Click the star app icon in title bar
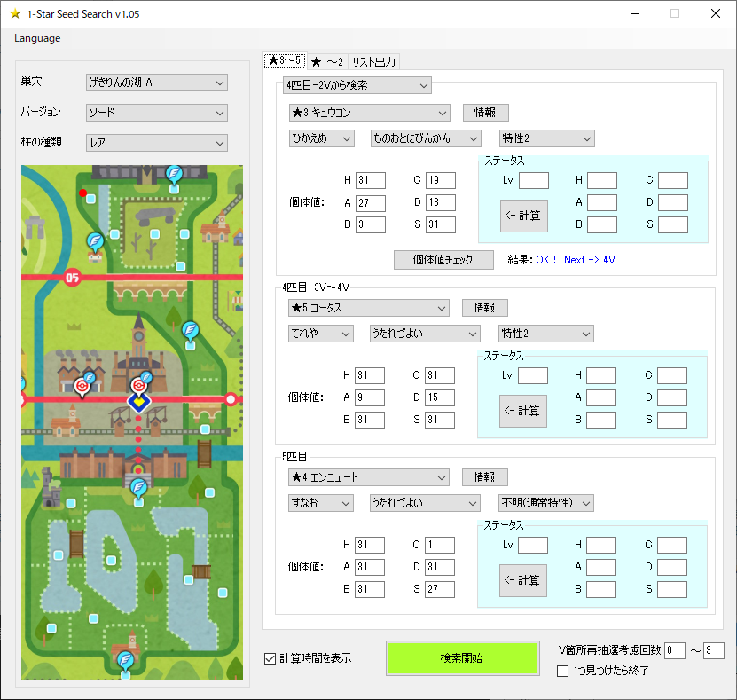 point(15,13)
